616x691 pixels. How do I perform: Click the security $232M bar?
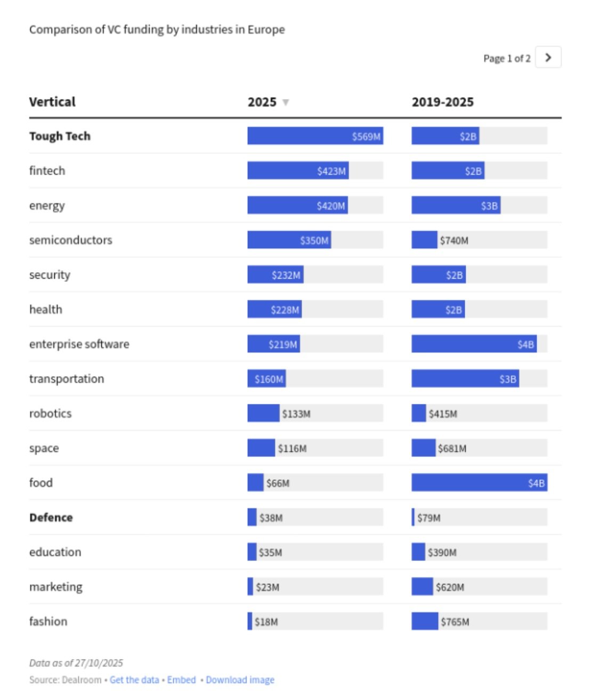pyautogui.click(x=275, y=275)
